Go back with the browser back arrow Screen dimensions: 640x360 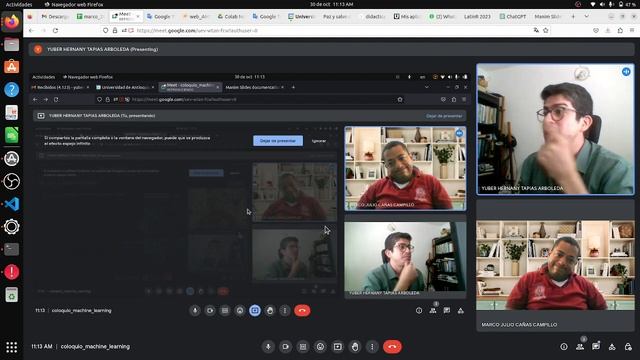click(31, 30)
